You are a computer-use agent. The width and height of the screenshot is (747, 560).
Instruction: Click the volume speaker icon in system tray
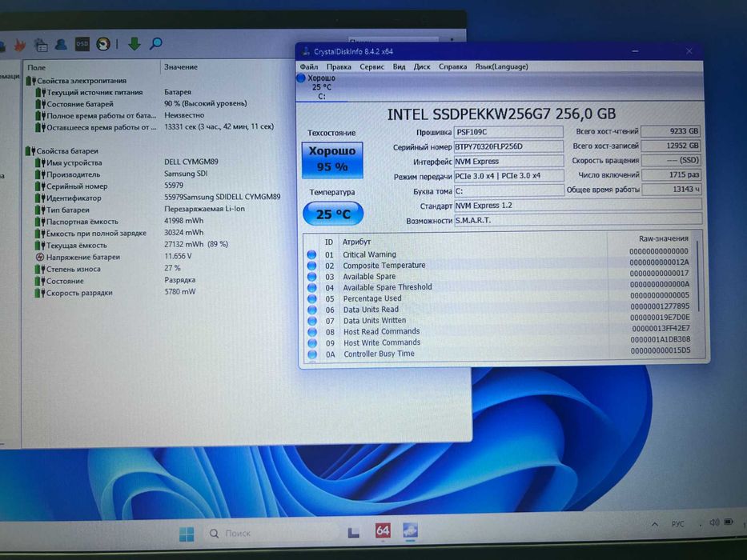(714, 523)
